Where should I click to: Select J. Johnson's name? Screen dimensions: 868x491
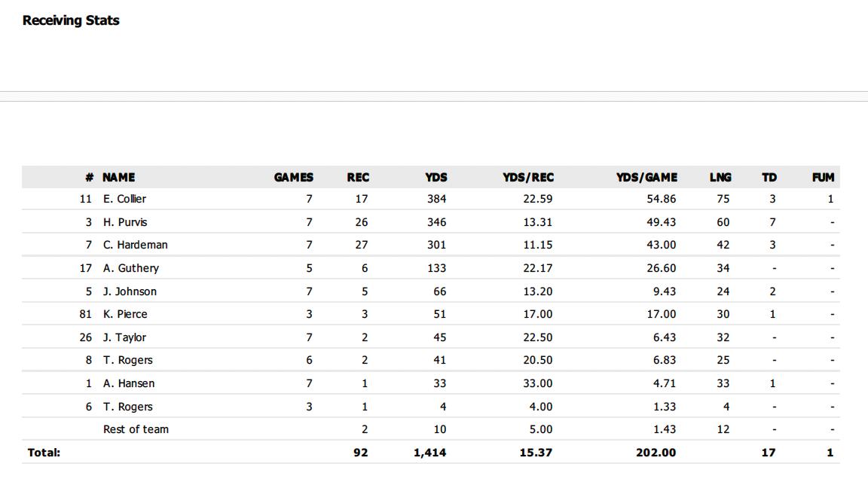130,291
